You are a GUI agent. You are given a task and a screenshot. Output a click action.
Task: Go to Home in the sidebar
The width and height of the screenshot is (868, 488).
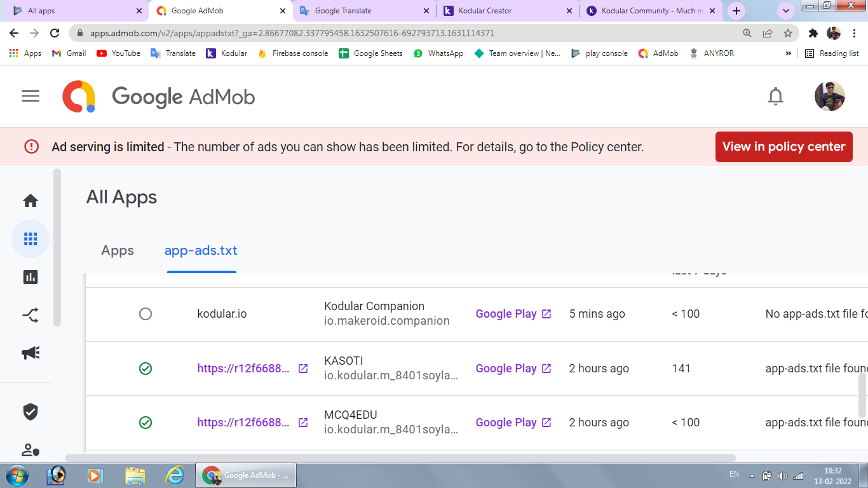(31, 201)
